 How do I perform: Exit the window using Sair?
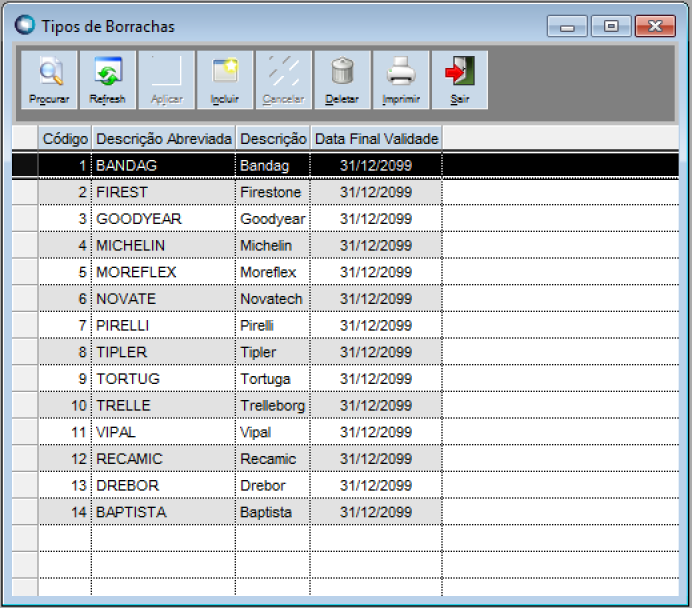click(x=460, y=79)
